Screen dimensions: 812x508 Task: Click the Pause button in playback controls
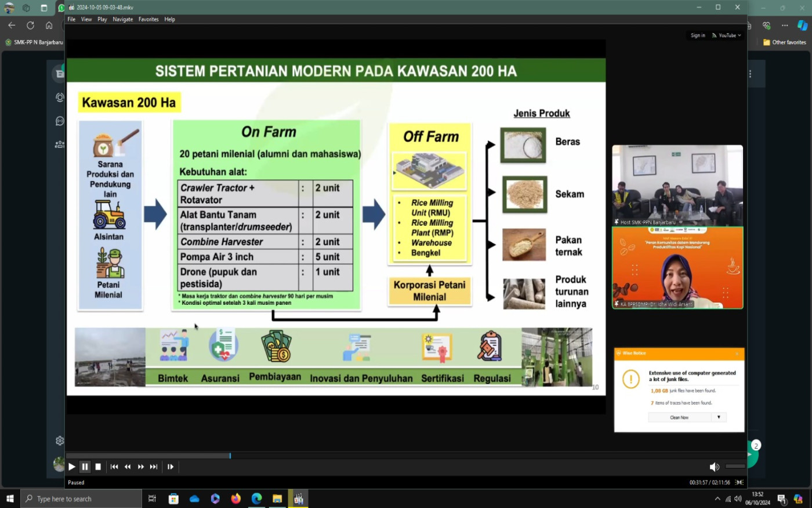click(x=85, y=467)
